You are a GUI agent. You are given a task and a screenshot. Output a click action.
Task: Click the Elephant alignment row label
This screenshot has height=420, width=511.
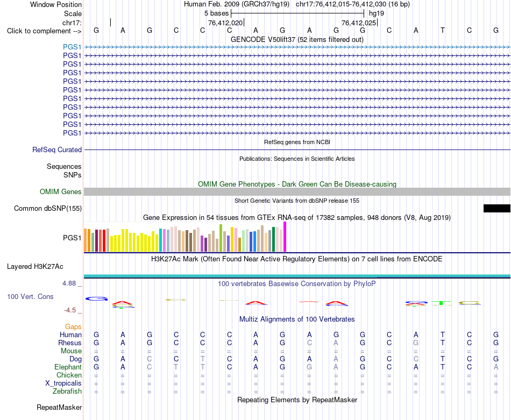[x=68, y=367]
